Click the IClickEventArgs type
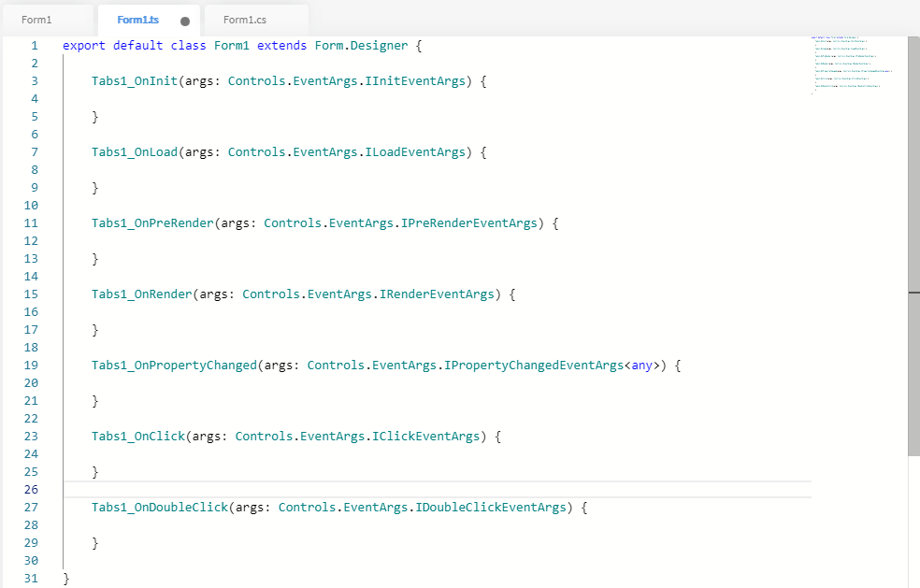Image resolution: width=920 pixels, height=588 pixels. click(x=426, y=436)
